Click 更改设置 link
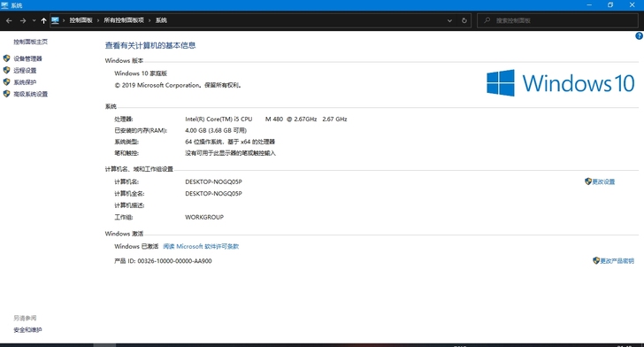Viewport: 644px width, 347px height. tap(603, 181)
